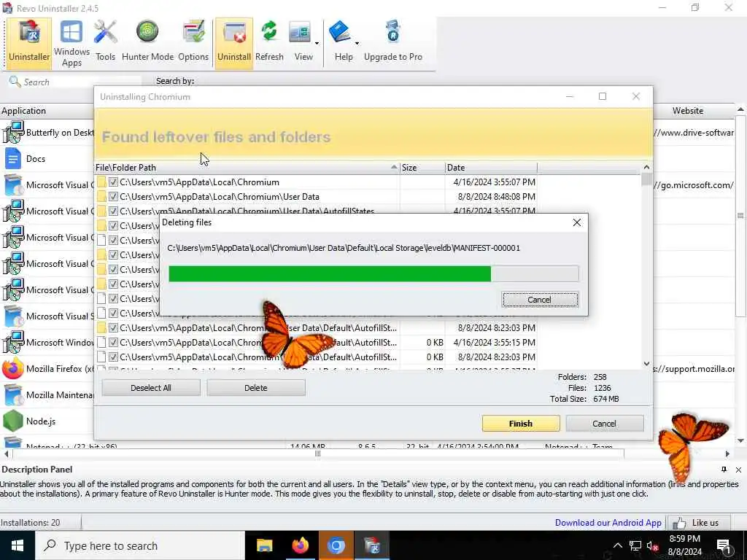Image resolution: width=747 pixels, height=560 pixels.
Task: Open Chromium from the taskbar
Action: pos(336,545)
